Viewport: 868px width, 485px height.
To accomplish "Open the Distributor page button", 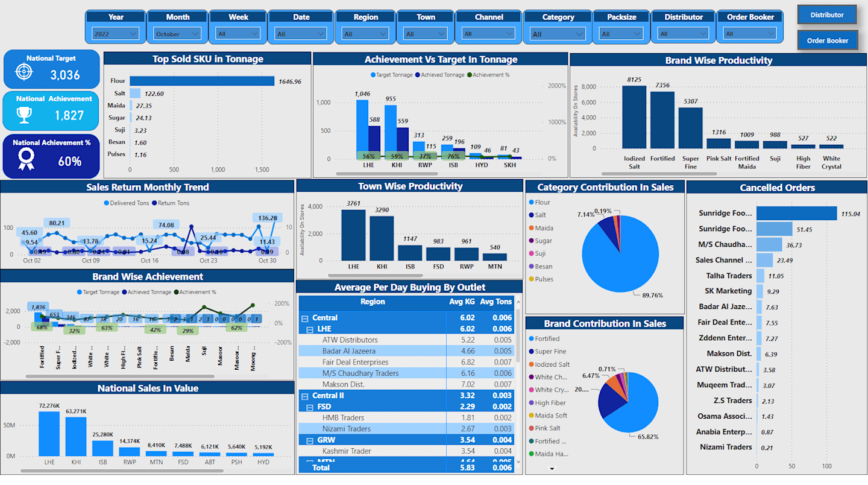I will pos(827,14).
